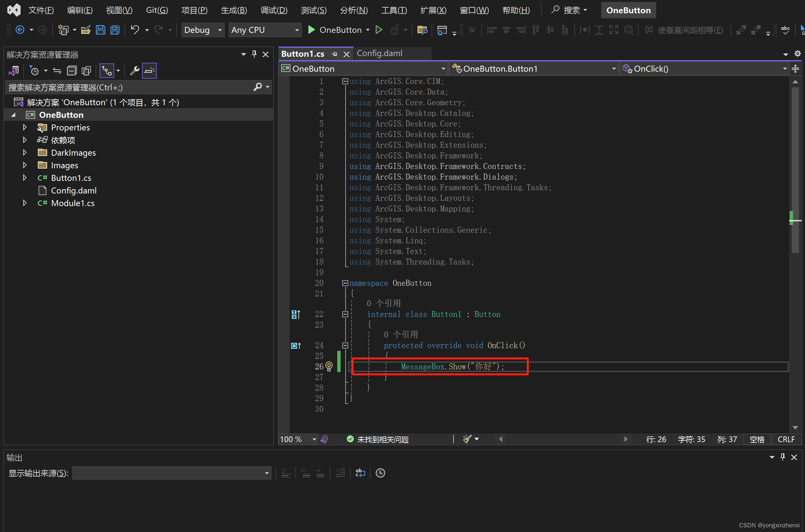The height and width of the screenshot is (532, 805).
Task: Toggle pin on Button1.cs tab
Action: click(334, 54)
